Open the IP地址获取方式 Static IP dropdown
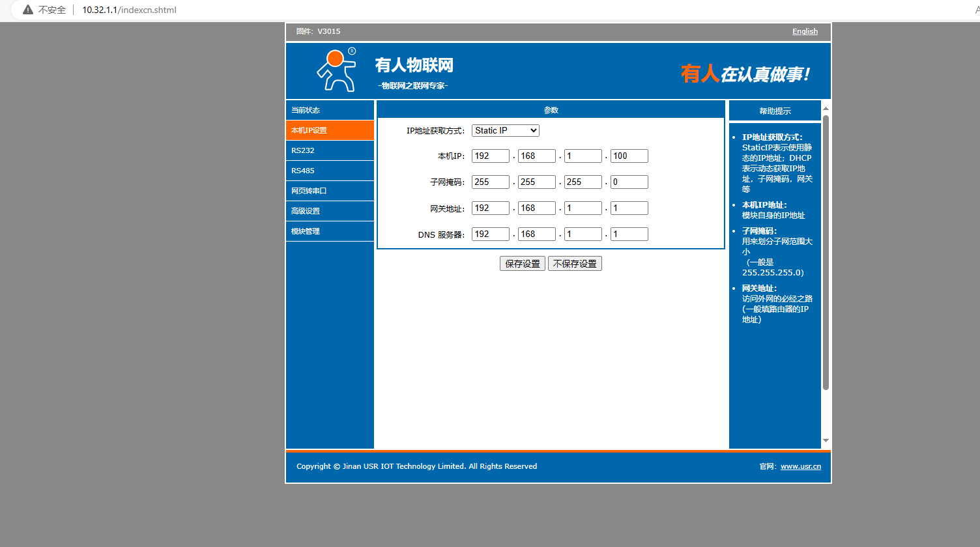The width and height of the screenshot is (980, 547). coord(506,130)
